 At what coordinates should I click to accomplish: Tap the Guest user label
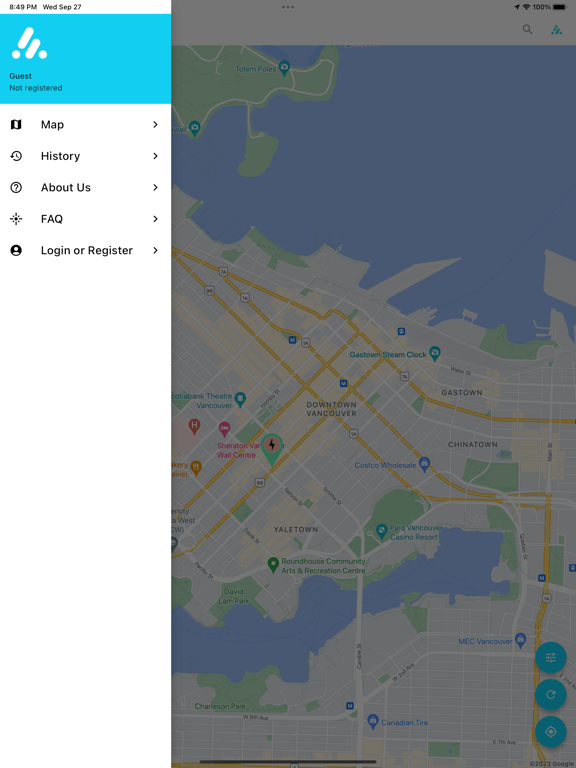(21, 76)
